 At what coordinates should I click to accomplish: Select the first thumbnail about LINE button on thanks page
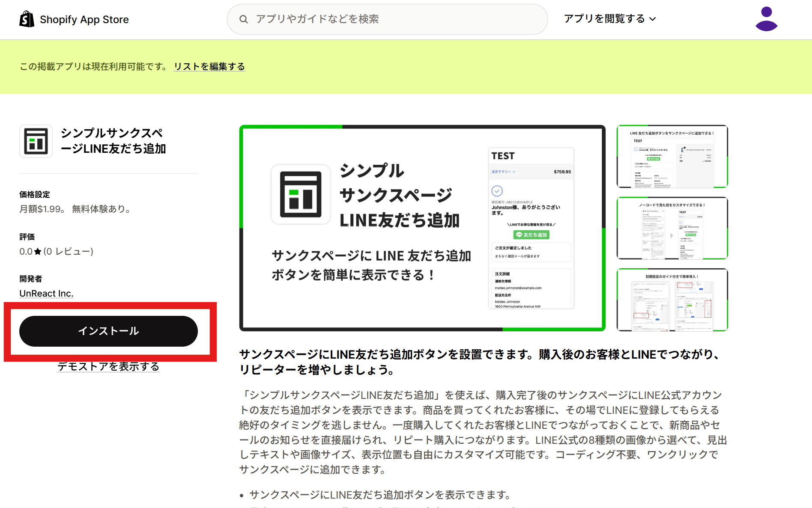click(x=672, y=156)
